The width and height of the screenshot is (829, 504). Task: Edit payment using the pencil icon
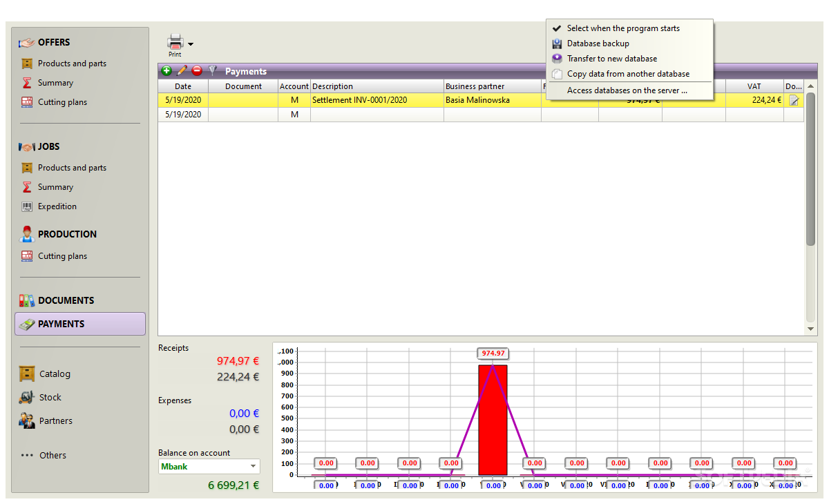(x=182, y=70)
